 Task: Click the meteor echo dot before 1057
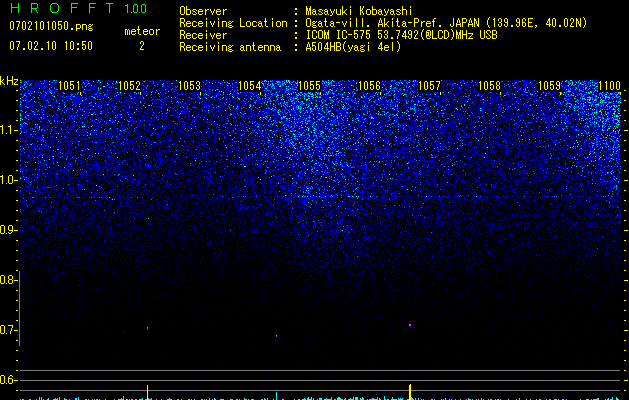point(410,325)
